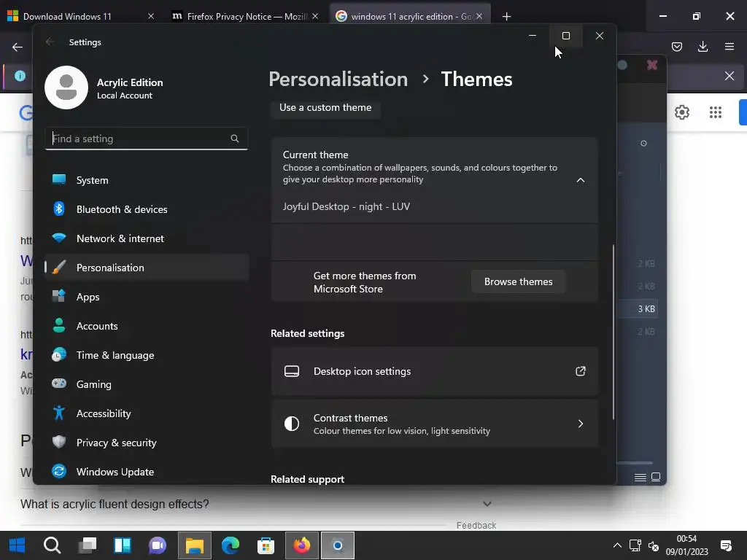Select the windows 11 acrylic edition tab

click(x=409, y=16)
